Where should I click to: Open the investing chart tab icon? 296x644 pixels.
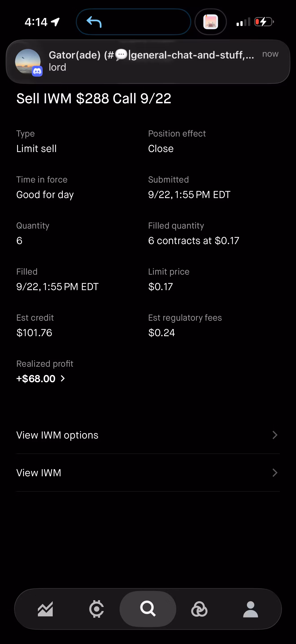(45, 609)
